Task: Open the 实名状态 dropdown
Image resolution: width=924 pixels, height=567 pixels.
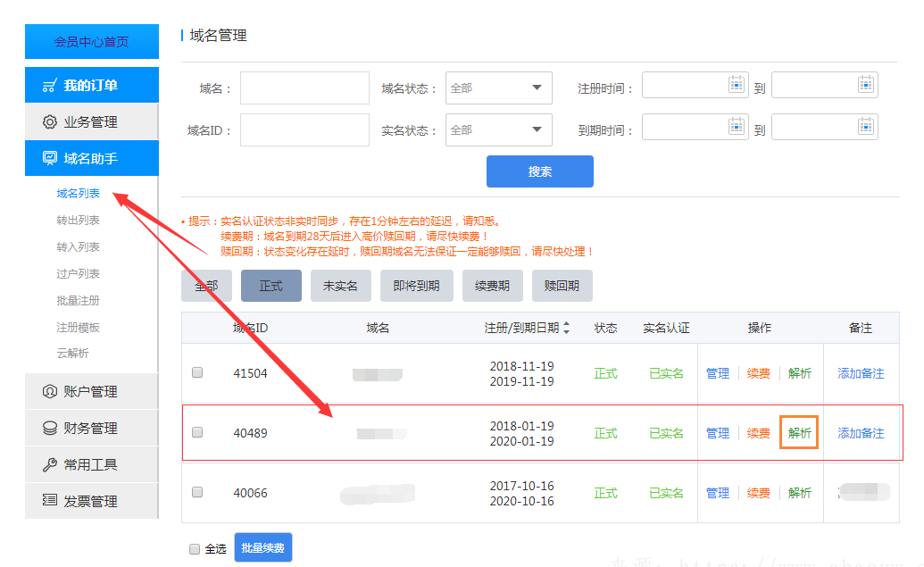Action: tap(498, 129)
